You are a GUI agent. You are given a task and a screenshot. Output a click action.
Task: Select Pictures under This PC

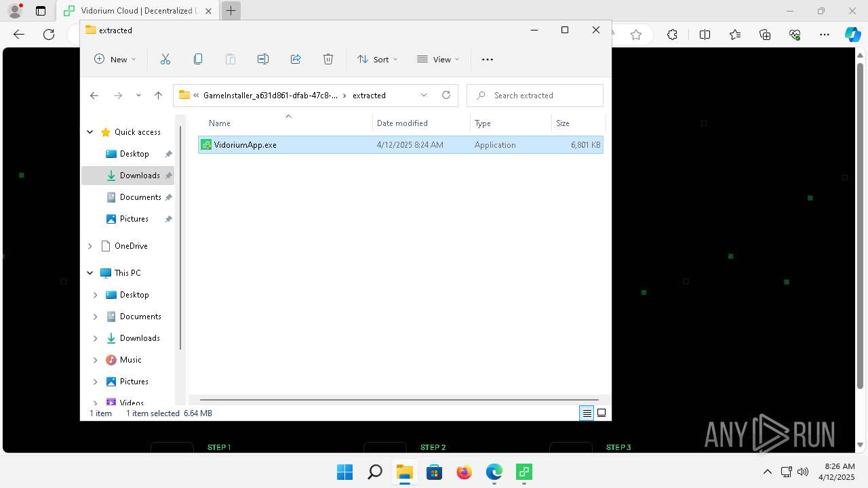point(127,382)
